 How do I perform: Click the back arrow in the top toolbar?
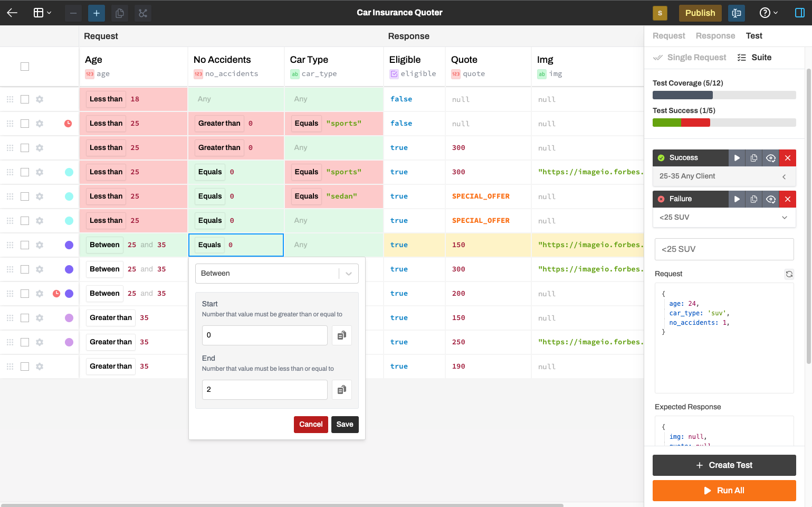(x=12, y=13)
